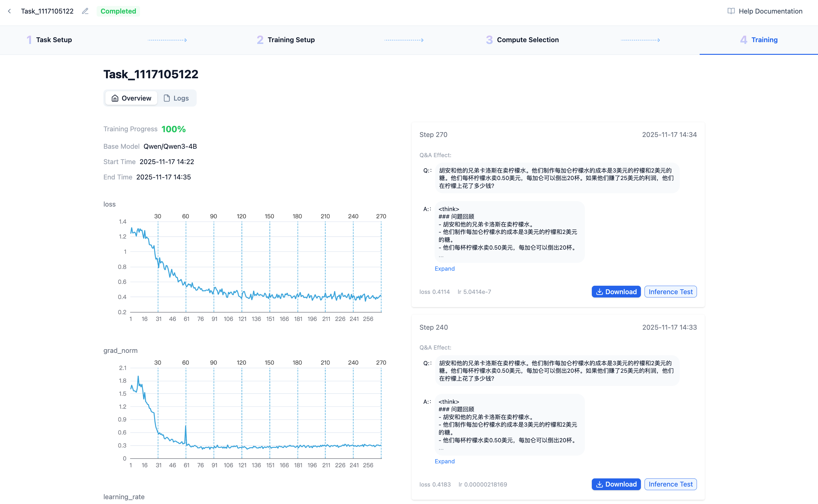The width and height of the screenshot is (818, 504).
Task: Expand the Step 270 answer text
Action: [x=445, y=269]
